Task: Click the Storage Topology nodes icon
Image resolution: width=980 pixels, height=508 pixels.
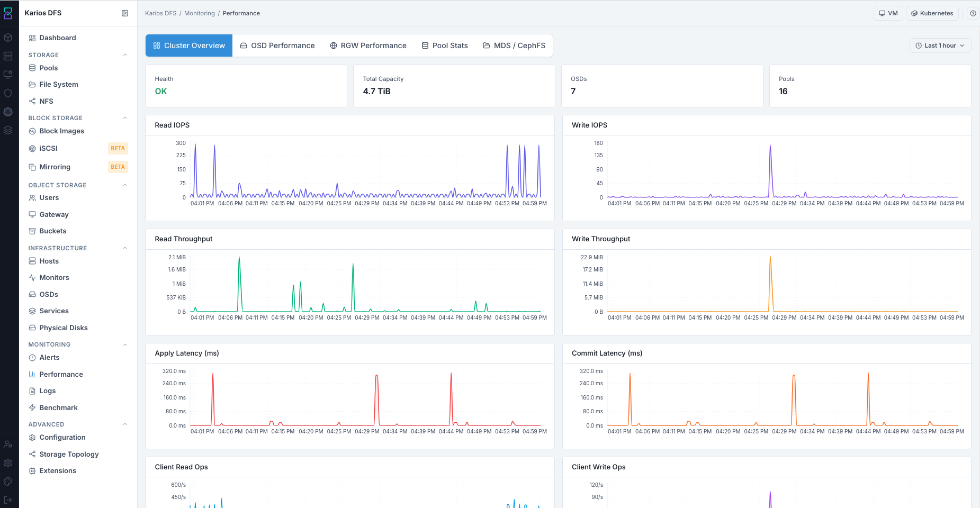Action: click(x=32, y=455)
